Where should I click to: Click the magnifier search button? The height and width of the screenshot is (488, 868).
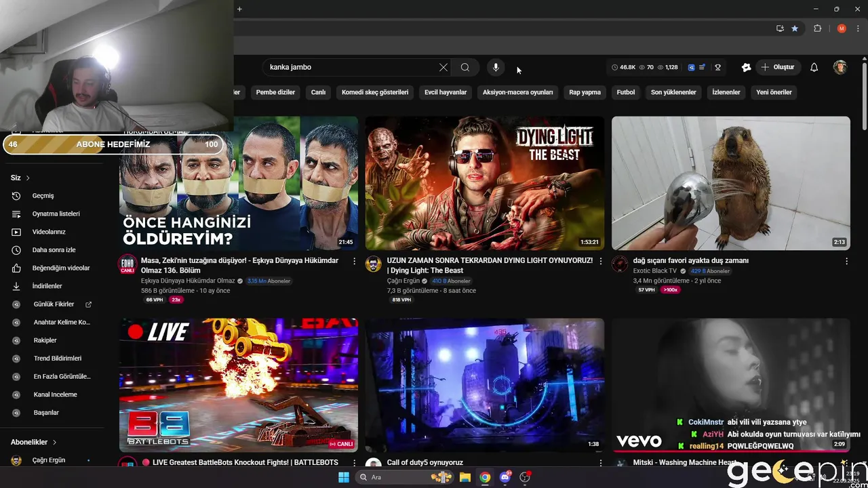(x=465, y=67)
